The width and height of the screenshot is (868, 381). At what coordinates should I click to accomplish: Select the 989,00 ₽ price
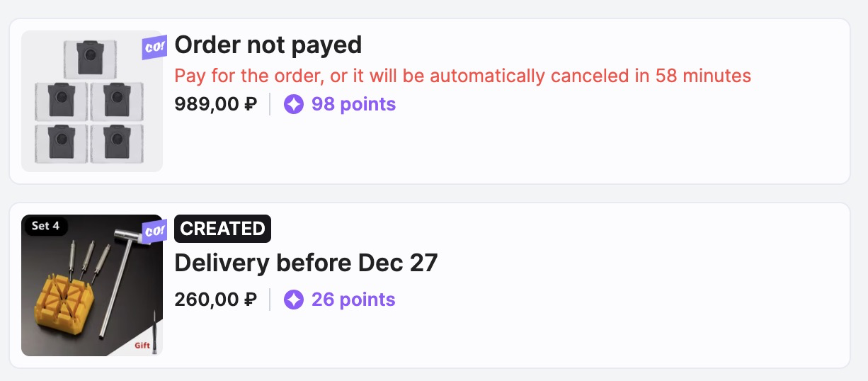[215, 105]
